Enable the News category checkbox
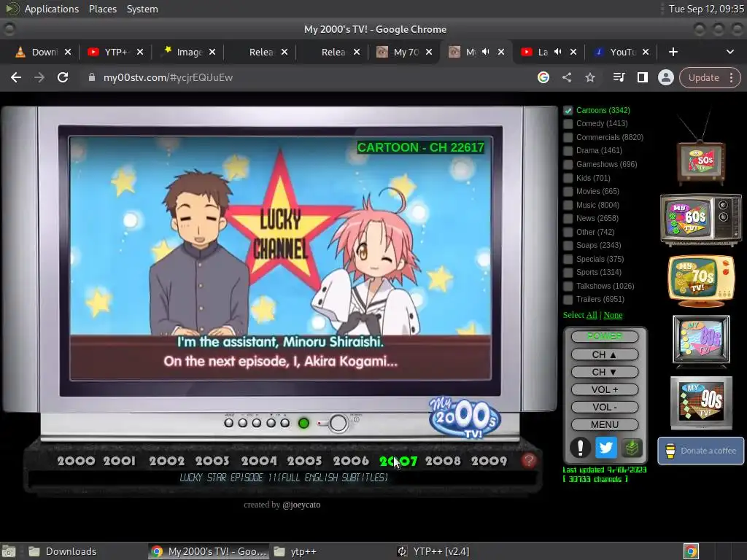Viewport: 747px width, 560px height. click(568, 219)
